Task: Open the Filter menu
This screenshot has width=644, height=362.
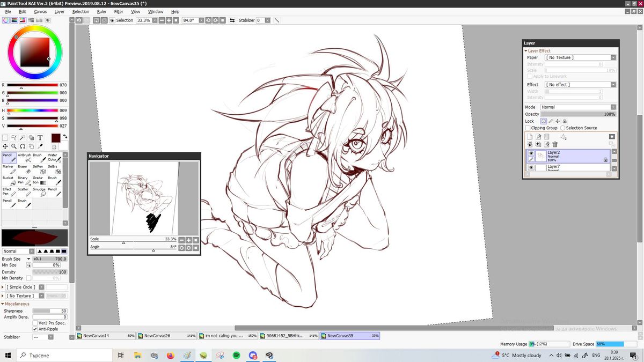Action: [x=119, y=11]
